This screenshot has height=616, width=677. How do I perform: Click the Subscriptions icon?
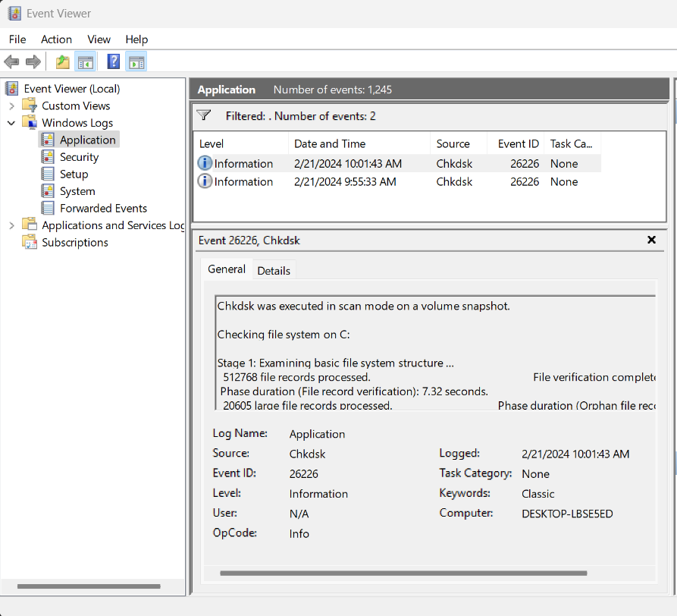30,242
